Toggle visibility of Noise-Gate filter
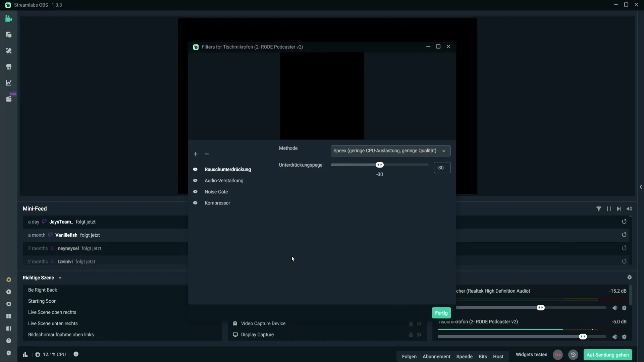Screen dimensions: 644x362 195,192
